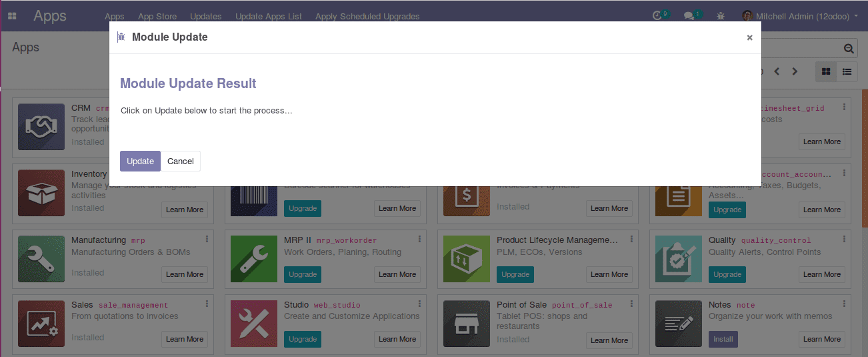868x357 pixels.
Task: Open timesheet_grid card options menu
Action: click(844, 107)
